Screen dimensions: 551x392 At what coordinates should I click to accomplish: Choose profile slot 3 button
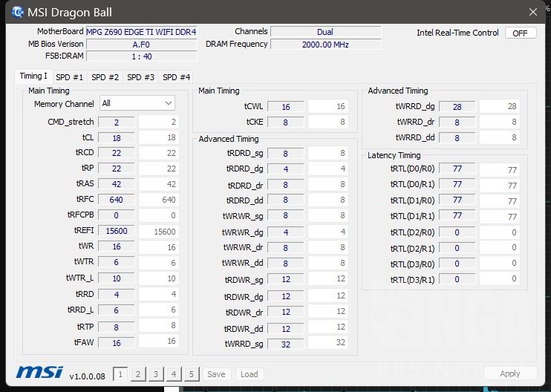coord(156,374)
